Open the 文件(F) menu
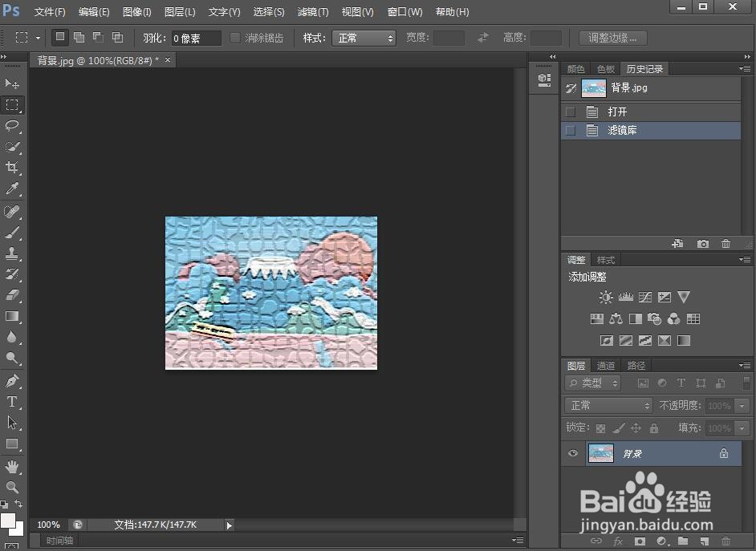Viewport: 756px width, 551px height. pos(50,11)
